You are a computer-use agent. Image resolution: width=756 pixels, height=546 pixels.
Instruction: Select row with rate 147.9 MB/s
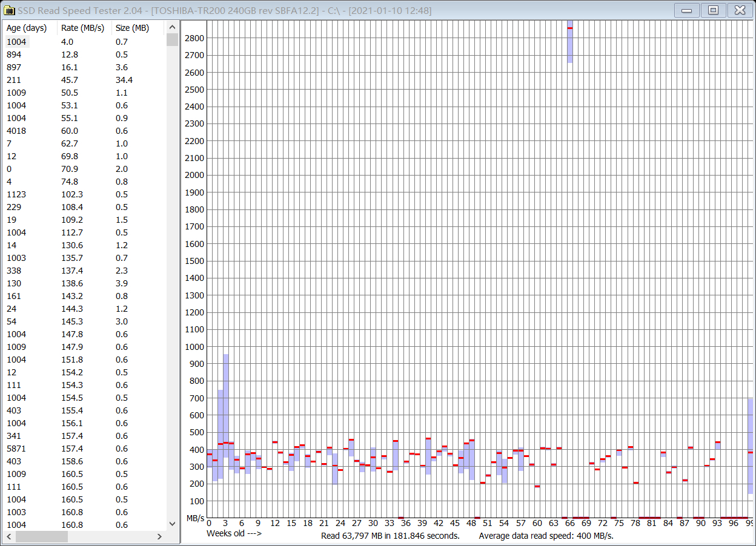(85, 347)
